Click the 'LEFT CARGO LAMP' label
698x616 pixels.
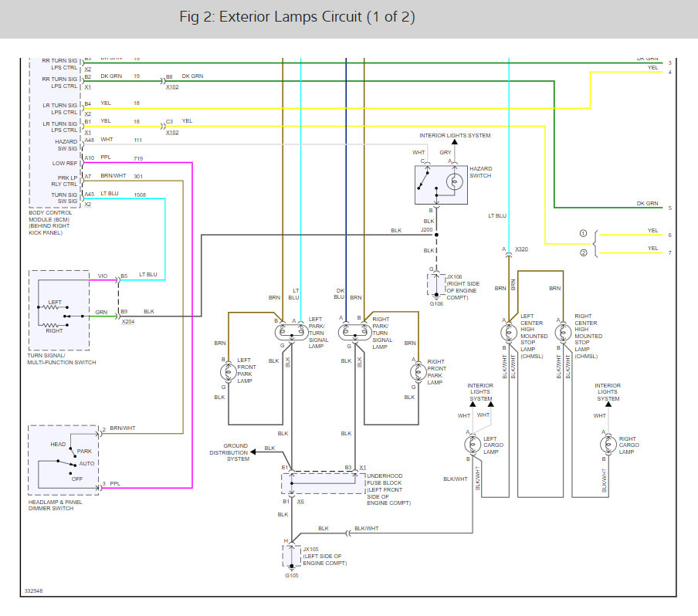[493, 445]
